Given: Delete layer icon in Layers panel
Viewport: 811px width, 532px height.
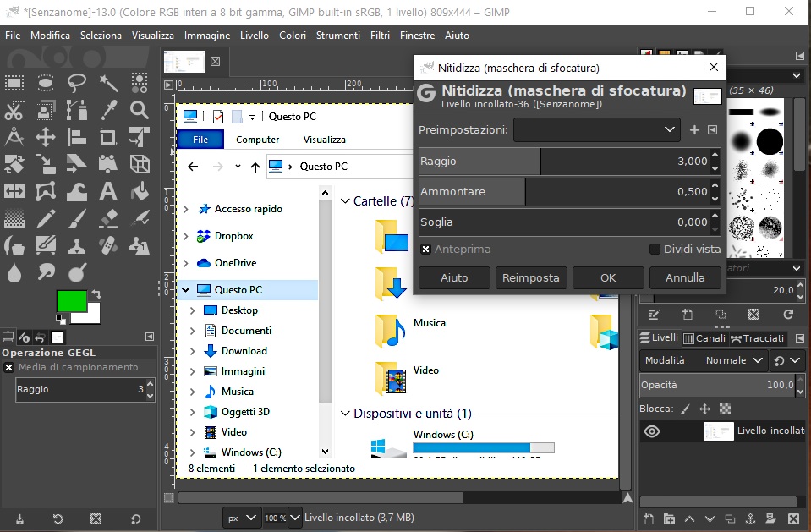Looking at the screenshot, I should tap(793, 518).
